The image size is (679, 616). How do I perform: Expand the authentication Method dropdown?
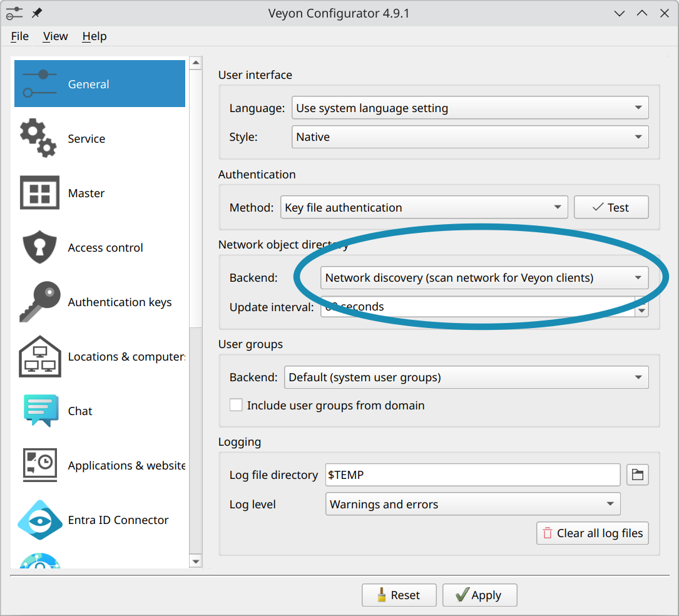[424, 207]
